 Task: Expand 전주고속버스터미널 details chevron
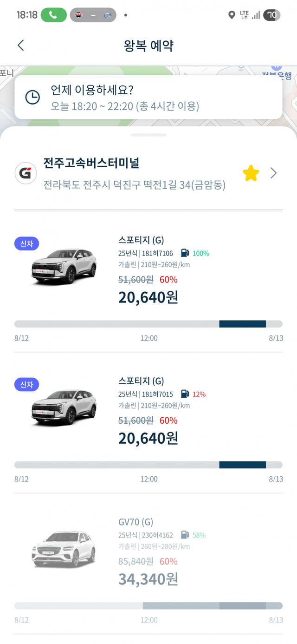274,173
